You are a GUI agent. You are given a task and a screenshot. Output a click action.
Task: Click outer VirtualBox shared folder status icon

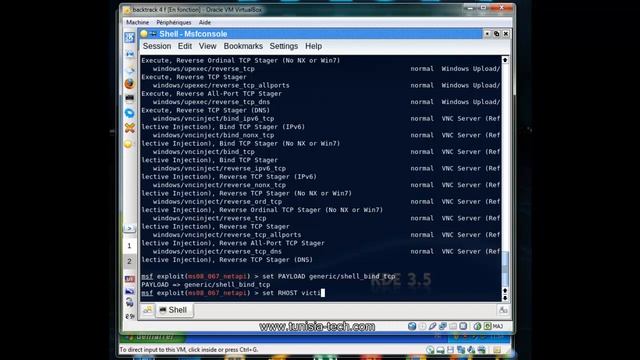click(481, 350)
